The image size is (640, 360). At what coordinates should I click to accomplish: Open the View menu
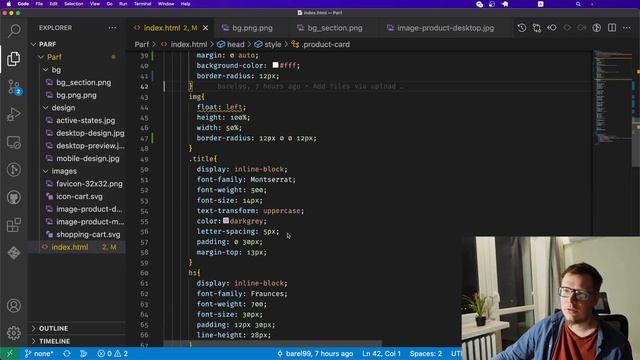[95, 4]
